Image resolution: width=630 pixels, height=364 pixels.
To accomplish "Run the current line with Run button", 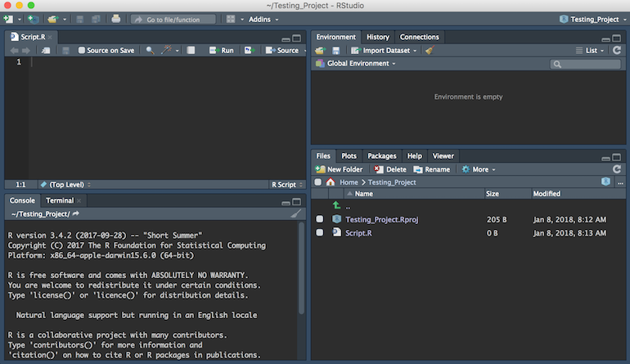I will (x=222, y=50).
